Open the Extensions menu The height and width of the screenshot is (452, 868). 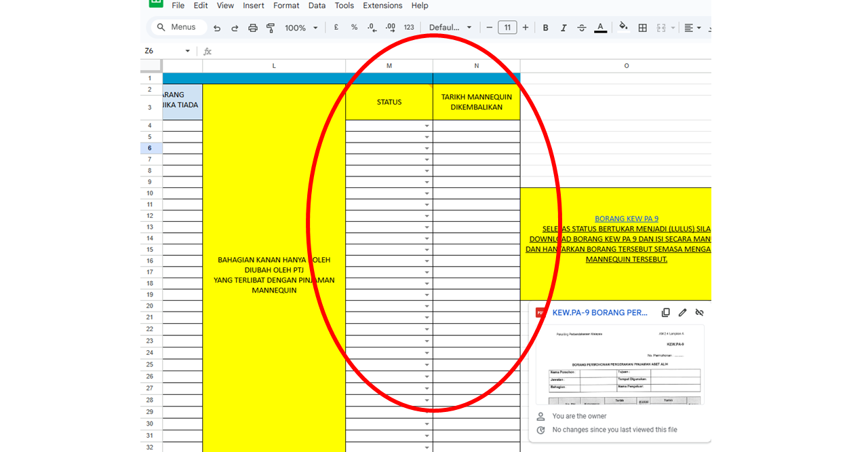click(382, 5)
